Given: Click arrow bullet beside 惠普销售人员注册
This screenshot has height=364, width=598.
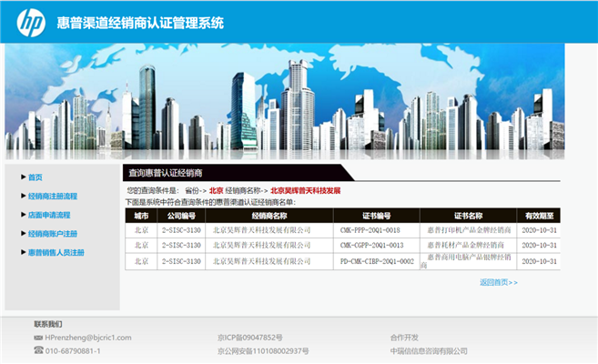Looking at the screenshot, I should click(x=24, y=251).
